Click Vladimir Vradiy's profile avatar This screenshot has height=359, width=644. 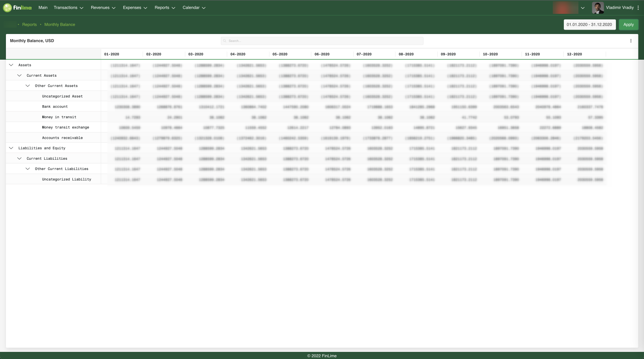click(598, 8)
